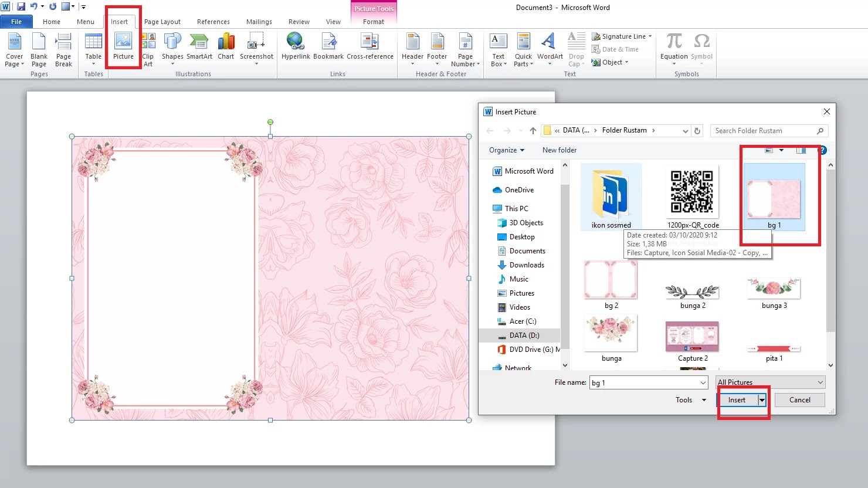Open the References tab
The height and width of the screenshot is (488, 868).
(x=213, y=22)
